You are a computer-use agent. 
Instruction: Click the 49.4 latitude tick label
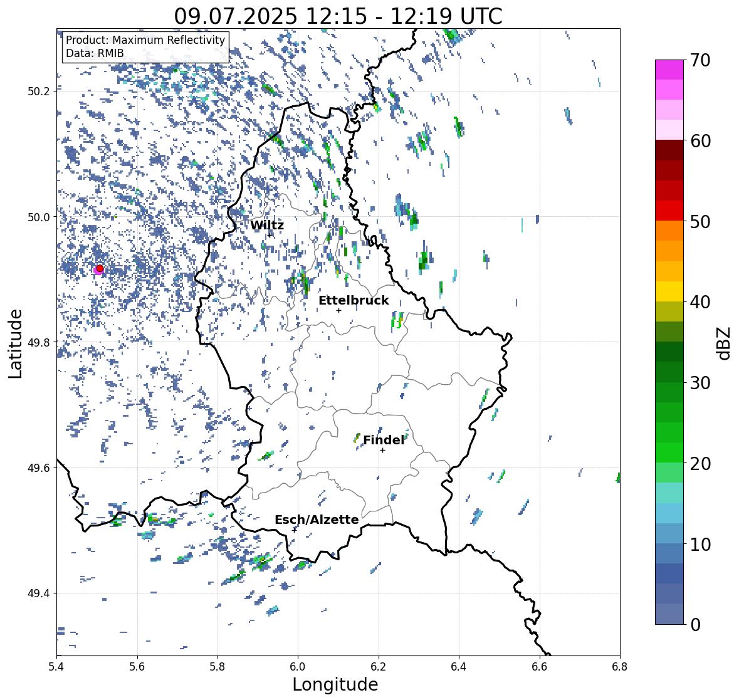(x=38, y=593)
